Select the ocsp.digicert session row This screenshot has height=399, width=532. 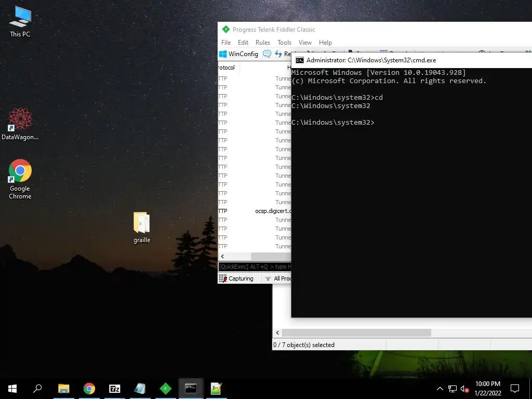click(255, 211)
